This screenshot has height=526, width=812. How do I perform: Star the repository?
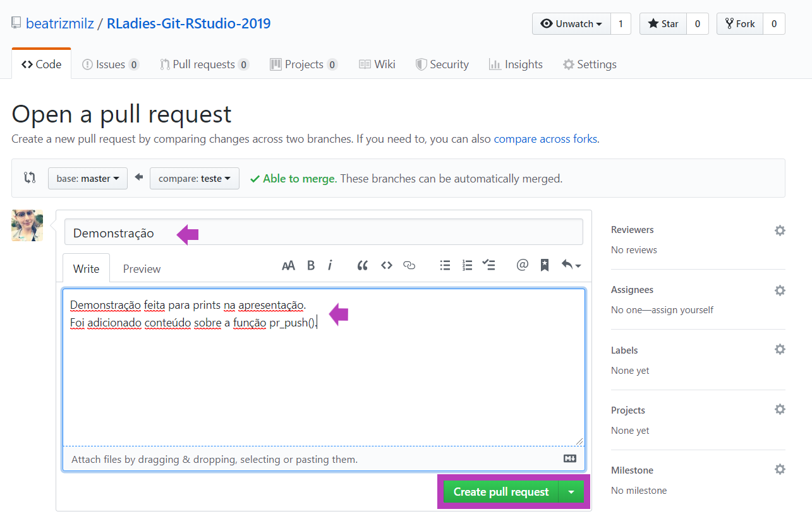pyautogui.click(x=663, y=24)
